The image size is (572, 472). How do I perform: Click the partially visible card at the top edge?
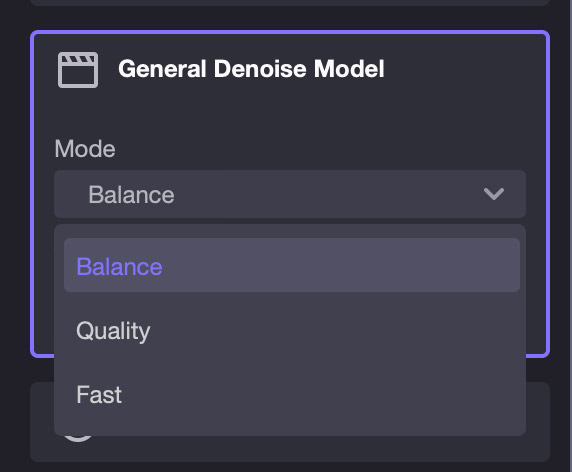point(290,3)
